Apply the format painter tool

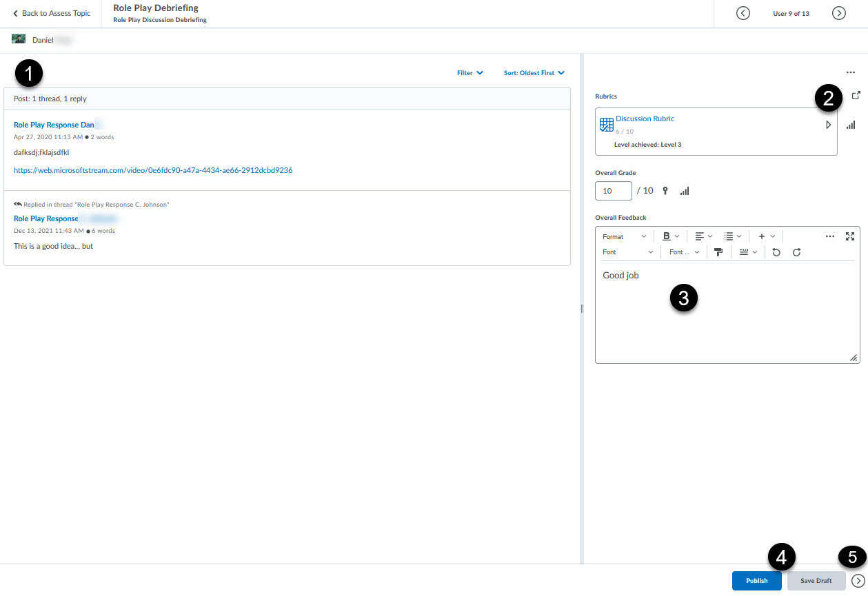pyautogui.click(x=718, y=252)
